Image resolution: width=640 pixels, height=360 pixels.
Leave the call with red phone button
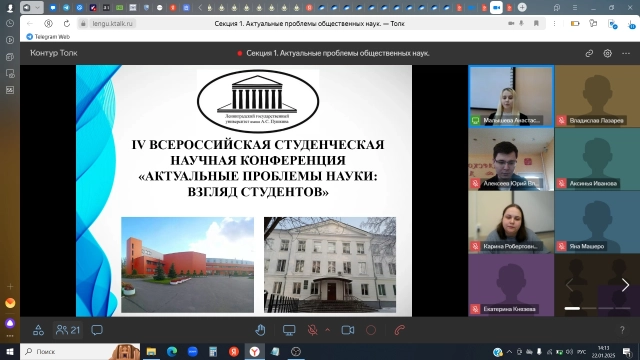coord(400,330)
